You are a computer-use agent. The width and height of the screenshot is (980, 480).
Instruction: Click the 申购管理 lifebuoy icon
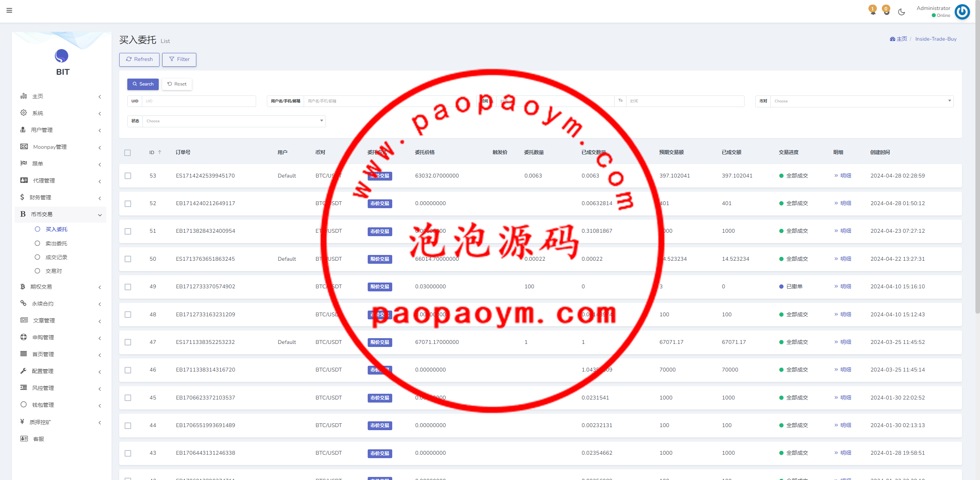[x=24, y=337]
